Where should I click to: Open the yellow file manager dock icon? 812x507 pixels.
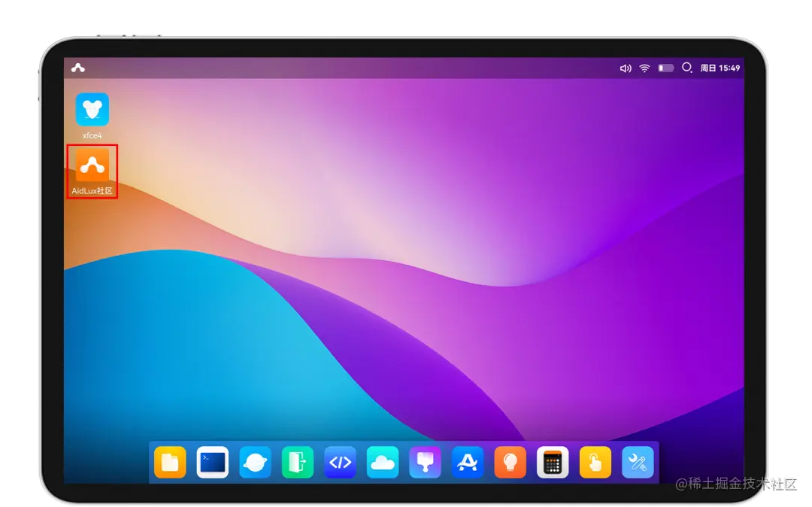click(170, 462)
